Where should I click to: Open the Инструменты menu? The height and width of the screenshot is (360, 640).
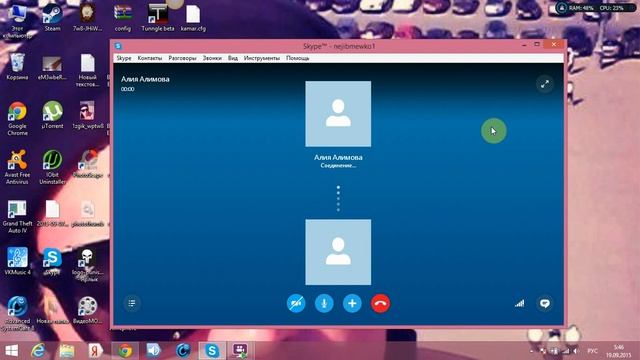[x=262, y=58]
